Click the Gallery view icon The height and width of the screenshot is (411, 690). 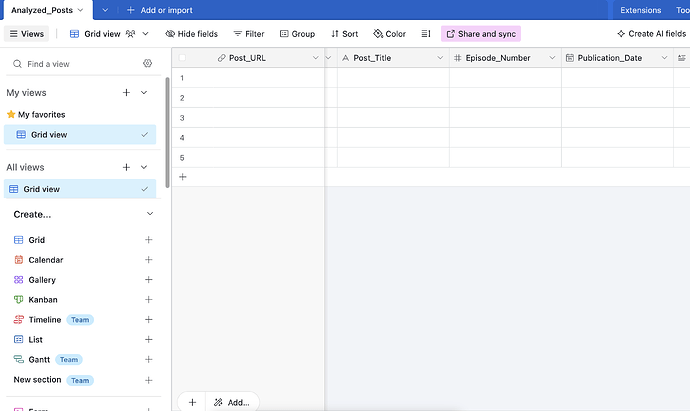[x=18, y=280]
